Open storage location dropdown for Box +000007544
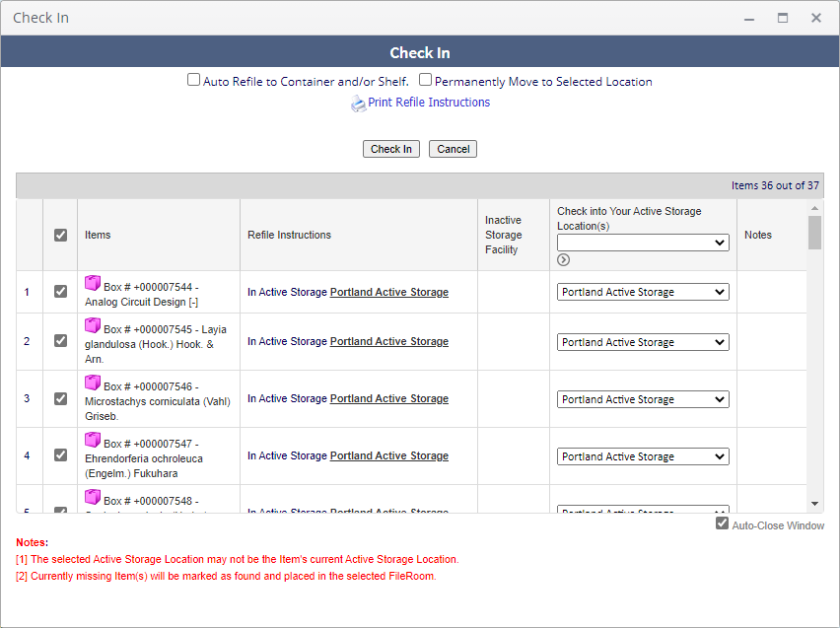This screenshot has width=840, height=628. point(643,292)
